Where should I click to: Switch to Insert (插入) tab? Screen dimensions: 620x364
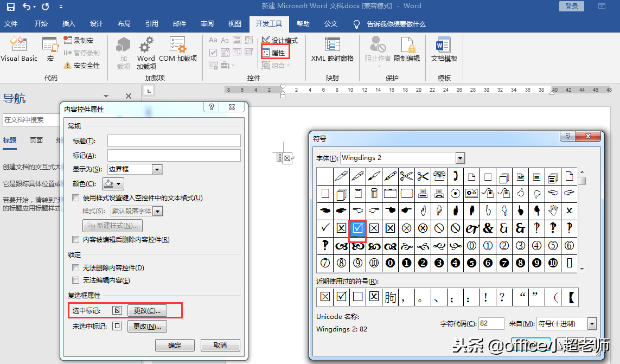pyautogui.click(x=68, y=24)
